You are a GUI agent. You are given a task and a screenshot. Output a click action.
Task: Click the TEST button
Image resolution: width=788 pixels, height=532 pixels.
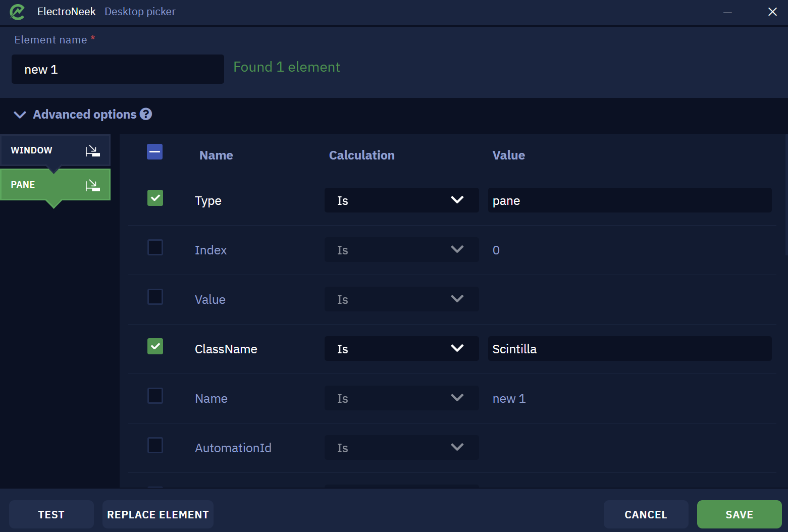coord(51,514)
